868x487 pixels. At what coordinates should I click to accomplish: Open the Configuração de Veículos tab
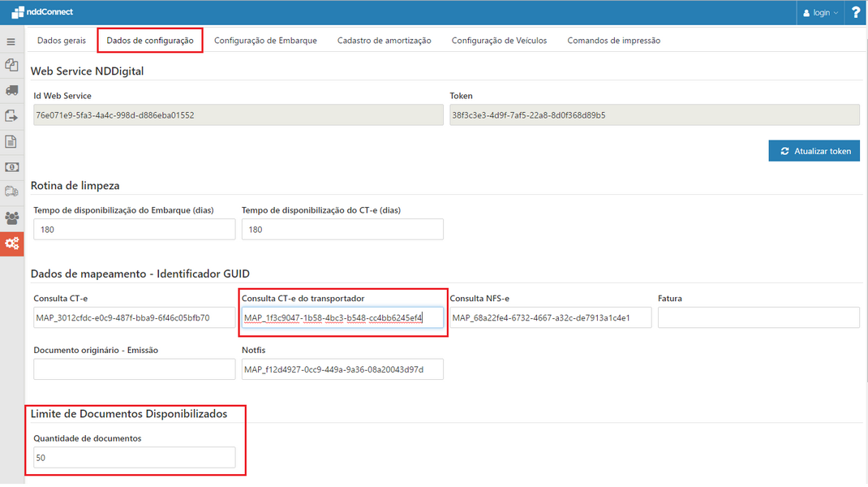(499, 40)
